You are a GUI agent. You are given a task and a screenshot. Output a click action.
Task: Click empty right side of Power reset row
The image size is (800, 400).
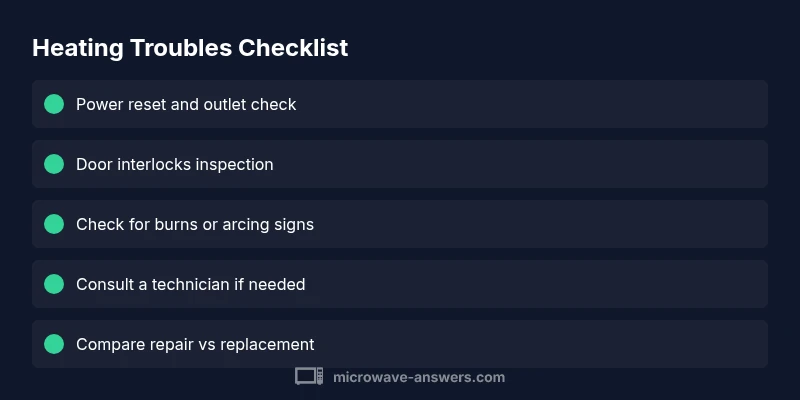pyautogui.click(x=600, y=104)
